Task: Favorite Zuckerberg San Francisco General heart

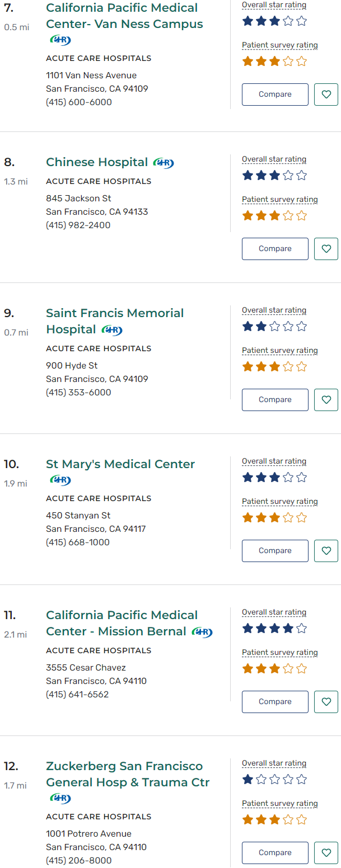Action: [x=326, y=853]
